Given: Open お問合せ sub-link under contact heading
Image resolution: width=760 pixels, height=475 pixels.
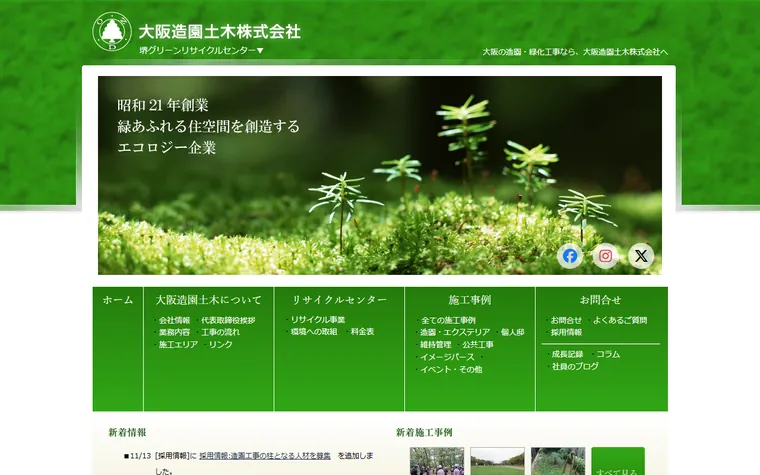Looking at the screenshot, I should (x=566, y=320).
